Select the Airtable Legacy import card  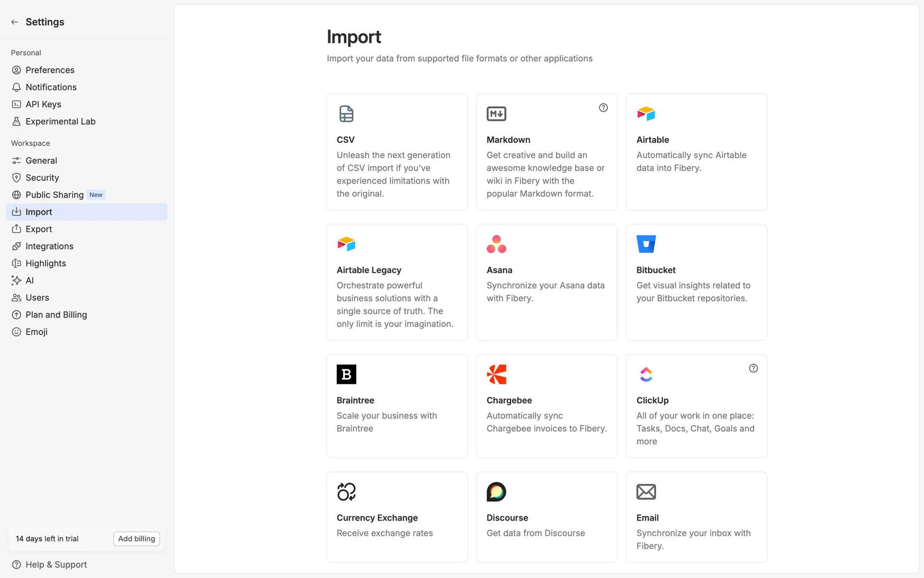pyautogui.click(x=397, y=282)
